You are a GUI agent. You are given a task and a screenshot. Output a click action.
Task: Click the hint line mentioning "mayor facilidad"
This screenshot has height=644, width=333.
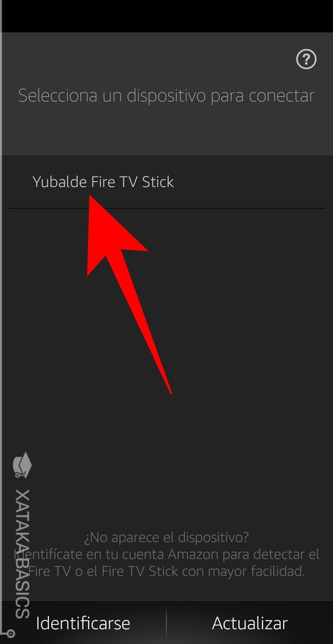click(x=166, y=572)
